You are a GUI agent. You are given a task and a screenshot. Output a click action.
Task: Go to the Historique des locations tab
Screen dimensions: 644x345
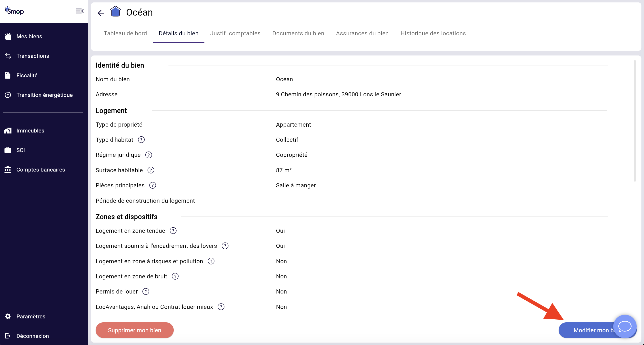(x=433, y=33)
